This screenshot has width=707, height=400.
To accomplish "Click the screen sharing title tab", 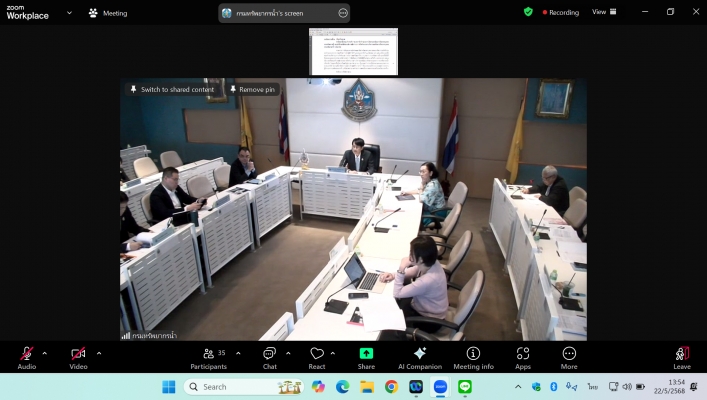I will tap(284, 13).
